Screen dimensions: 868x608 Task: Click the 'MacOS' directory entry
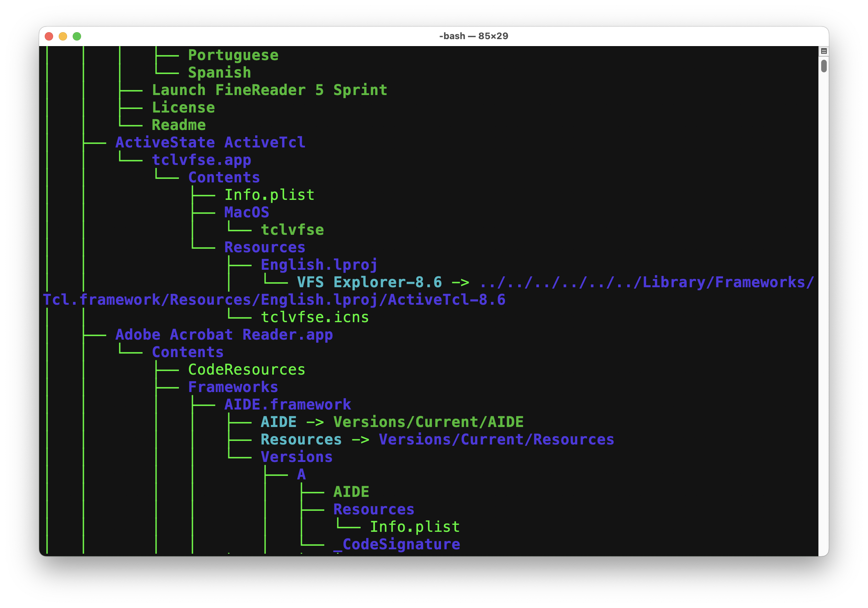point(246,212)
